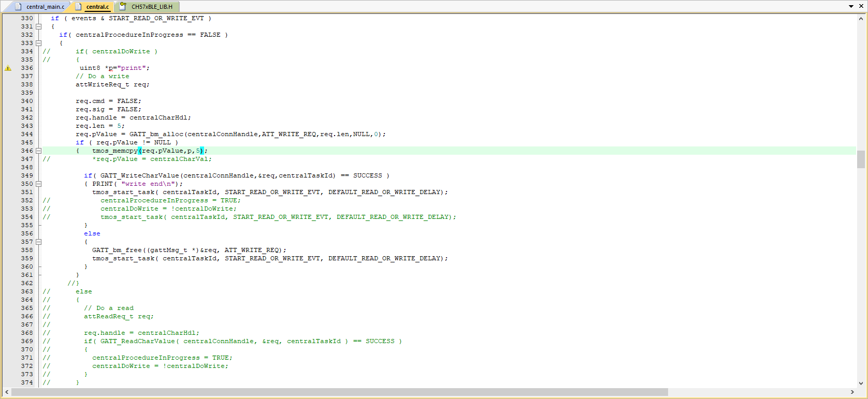Click the '// Do a write' comment

[103, 76]
